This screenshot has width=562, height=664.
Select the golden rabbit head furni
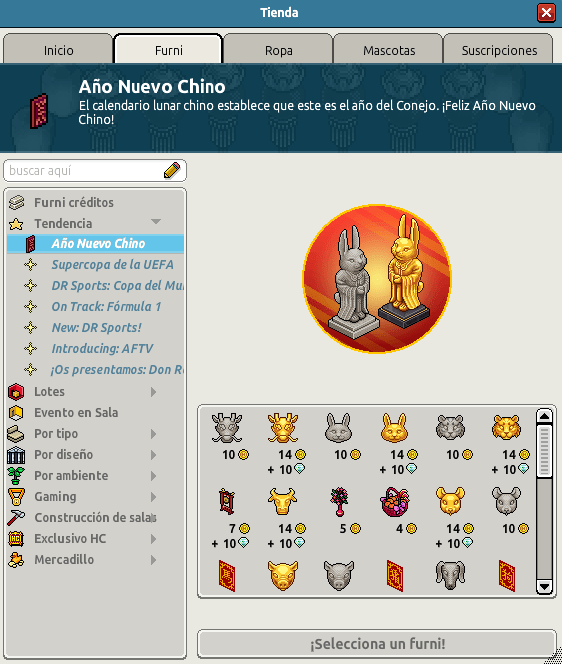point(394,428)
